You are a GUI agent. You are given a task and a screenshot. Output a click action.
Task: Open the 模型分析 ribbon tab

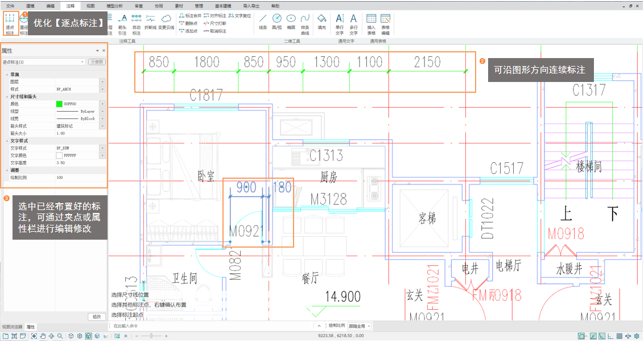point(114,6)
